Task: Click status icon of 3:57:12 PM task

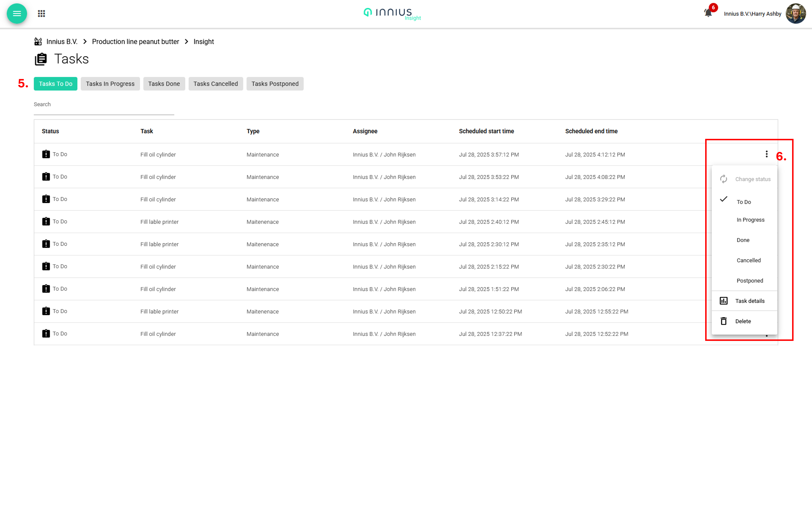Action: click(x=46, y=154)
